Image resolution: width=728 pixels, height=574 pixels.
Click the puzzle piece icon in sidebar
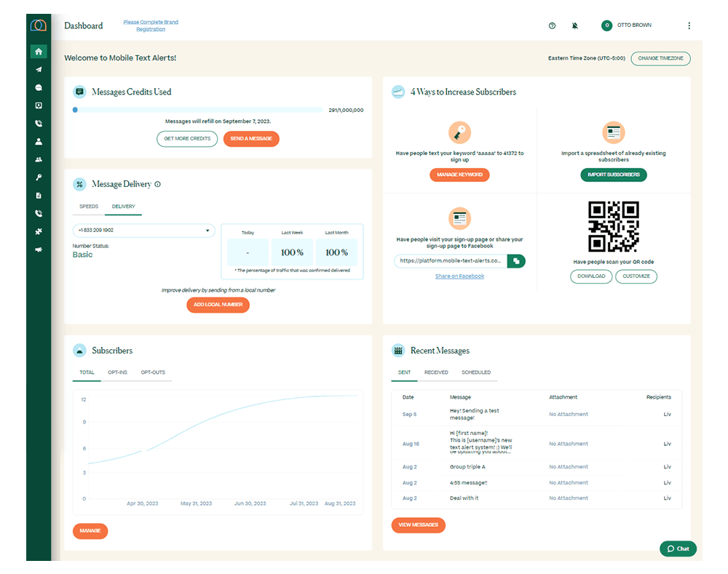tap(39, 231)
